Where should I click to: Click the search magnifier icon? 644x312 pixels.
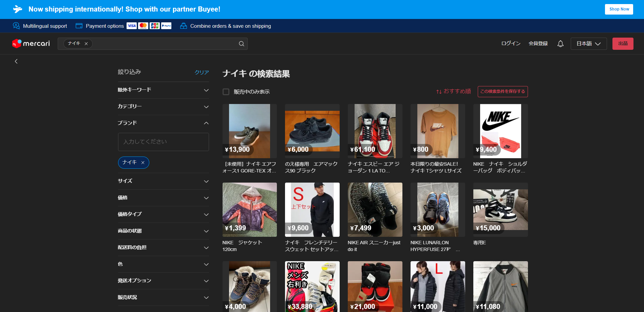click(241, 43)
